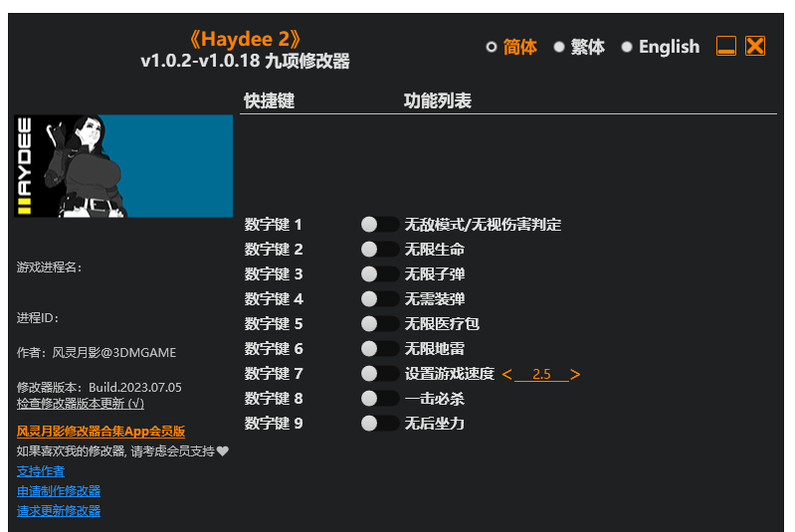Switch on 无限地雷 option
795x532 pixels.
[x=380, y=349]
